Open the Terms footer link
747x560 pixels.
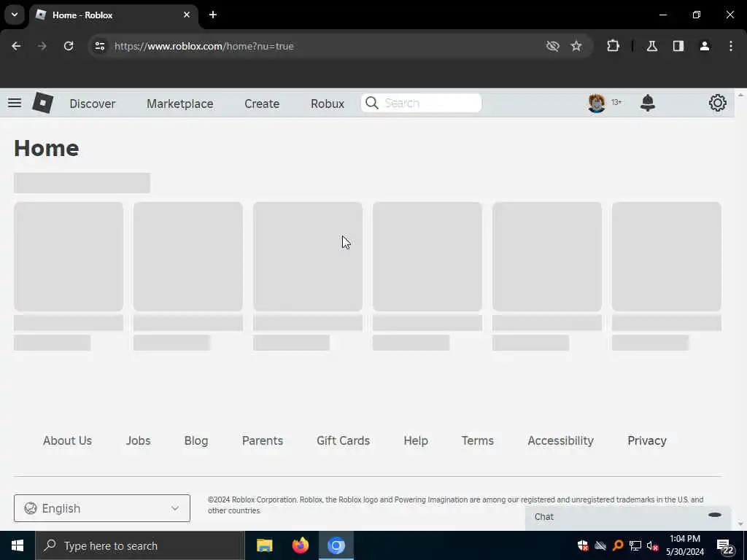477,440
